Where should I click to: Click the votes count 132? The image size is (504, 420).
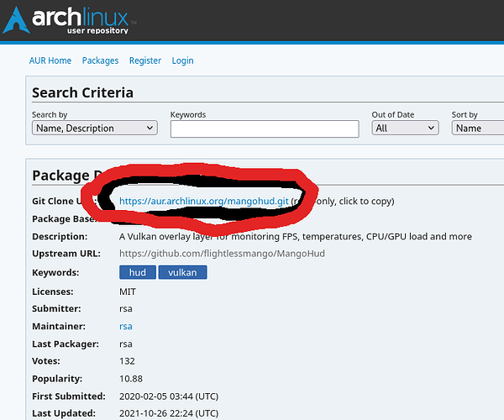point(127,361)
